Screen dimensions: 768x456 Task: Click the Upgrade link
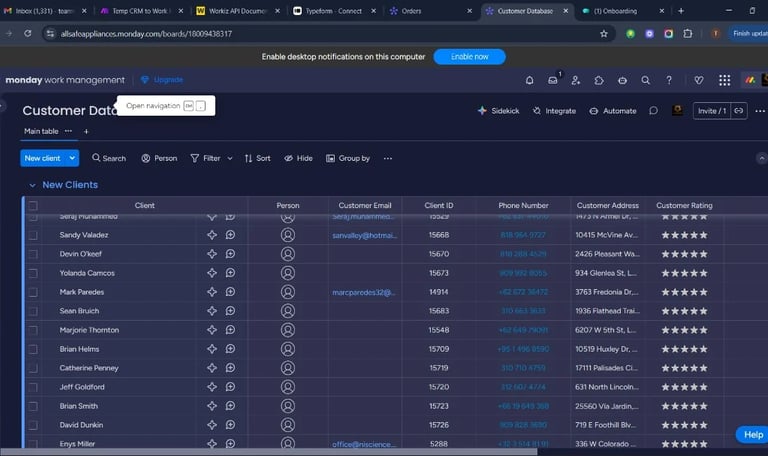pyautogui.click(x=162, y=80)
